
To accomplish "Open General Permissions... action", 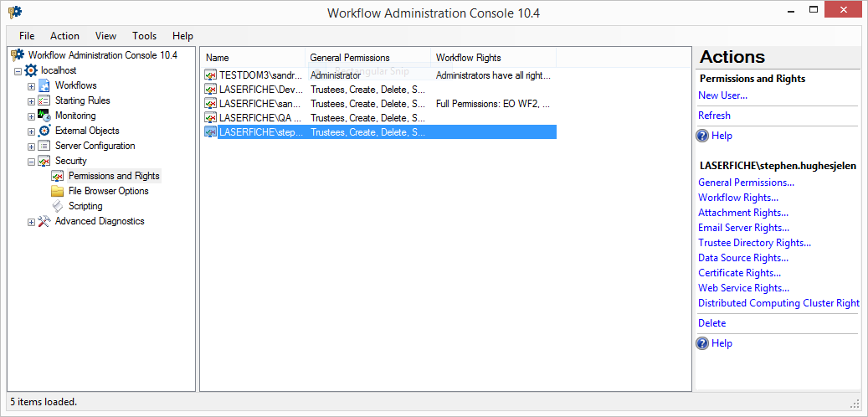I will pyautogui.click(x=747, y=183).
